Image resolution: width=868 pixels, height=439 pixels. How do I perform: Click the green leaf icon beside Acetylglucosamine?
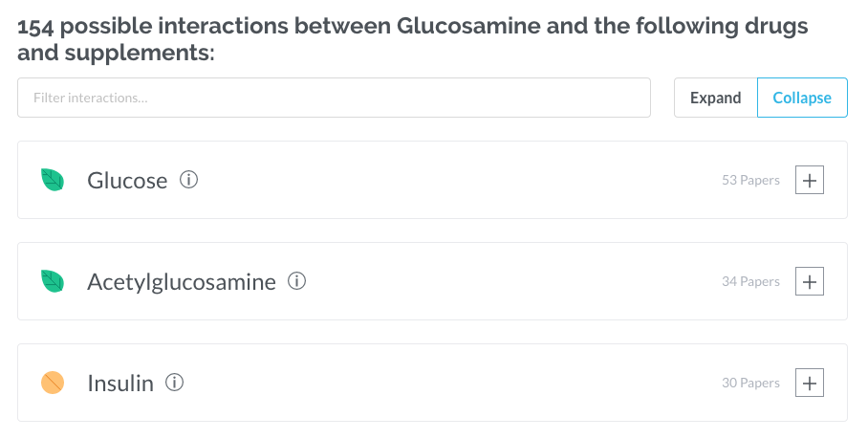coord(53,281)
